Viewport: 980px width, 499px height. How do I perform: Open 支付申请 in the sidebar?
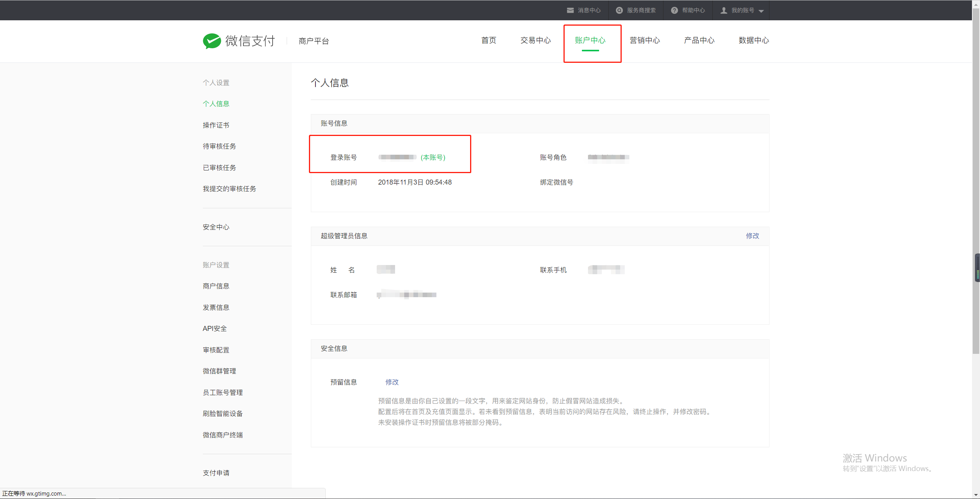pyautogui.click(x=216, y=473)
